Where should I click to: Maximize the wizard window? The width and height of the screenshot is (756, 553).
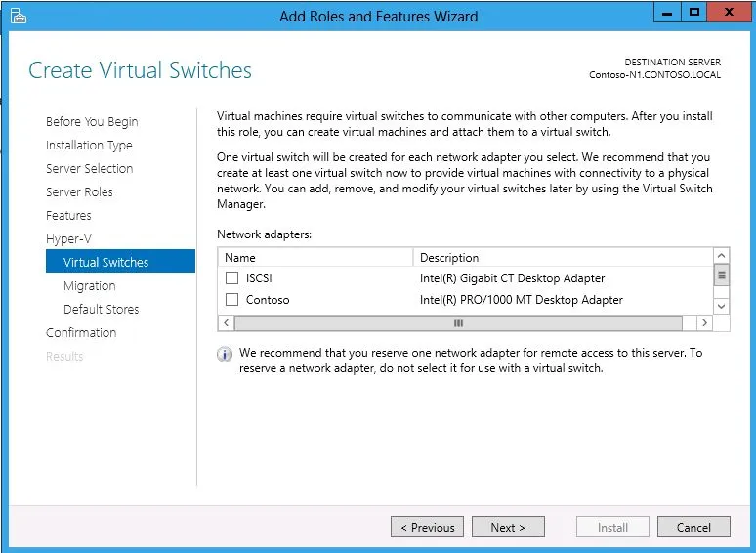(694, 13)
